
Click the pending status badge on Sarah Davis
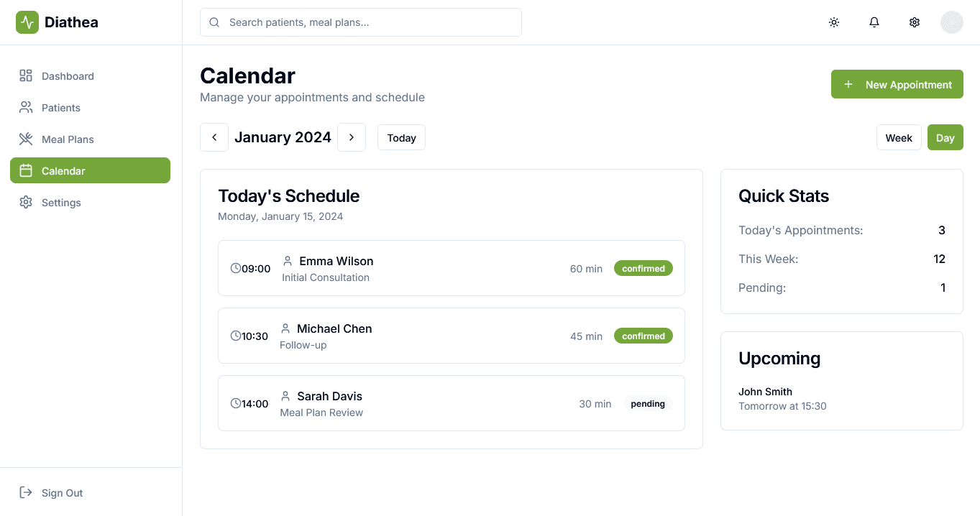[647, 403]
